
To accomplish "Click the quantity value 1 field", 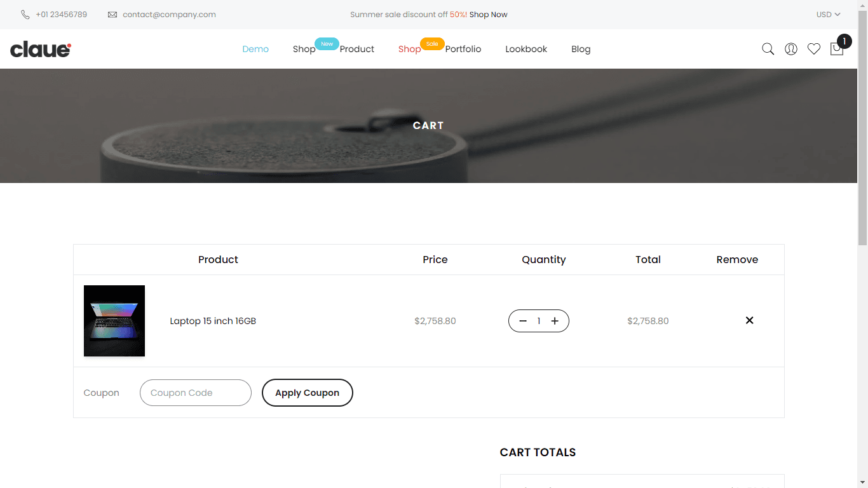I will [539, 321].
